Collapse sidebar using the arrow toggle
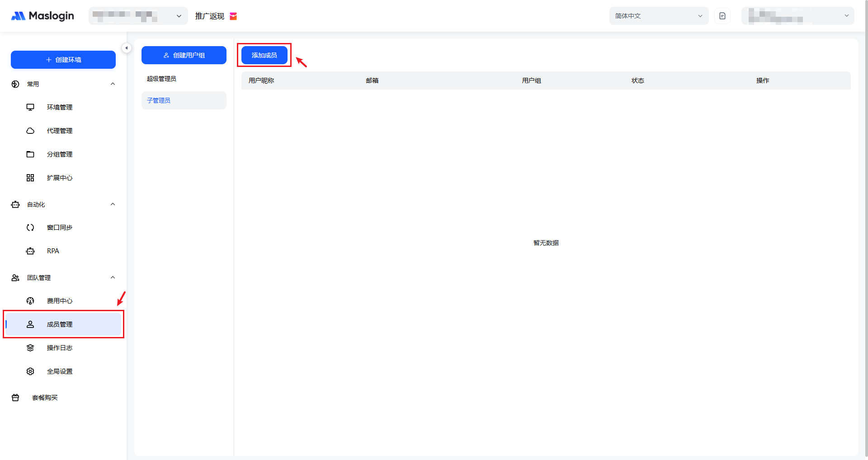Image resolution: width=868 pixels, height=460 pixels. 127,48
